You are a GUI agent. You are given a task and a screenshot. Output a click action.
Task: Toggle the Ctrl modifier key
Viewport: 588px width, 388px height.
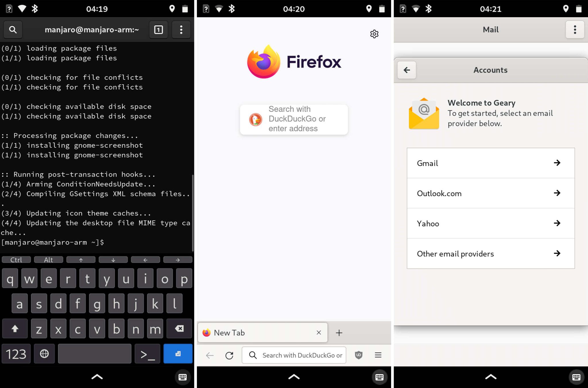coord(16,260)
